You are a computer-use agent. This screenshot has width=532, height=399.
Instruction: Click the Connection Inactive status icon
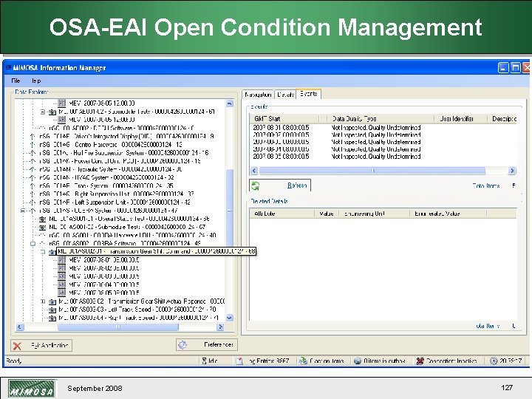(420, 361)
